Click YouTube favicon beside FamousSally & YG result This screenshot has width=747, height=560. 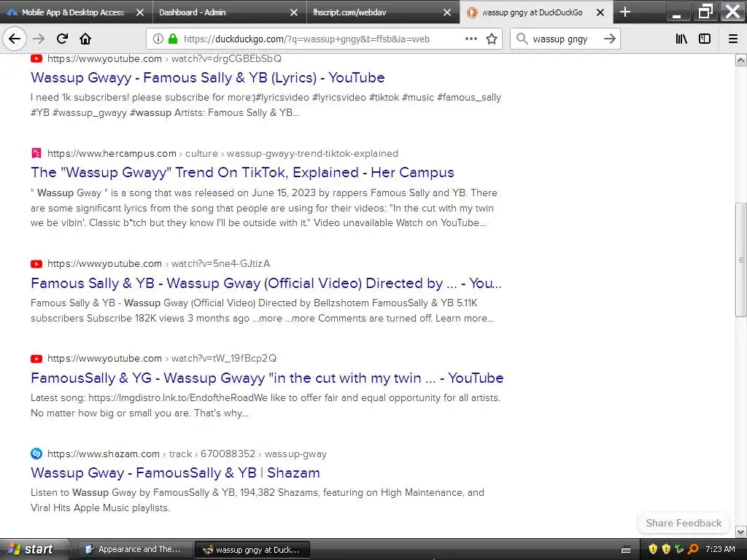pyautogui.click(x=36, y=359)
